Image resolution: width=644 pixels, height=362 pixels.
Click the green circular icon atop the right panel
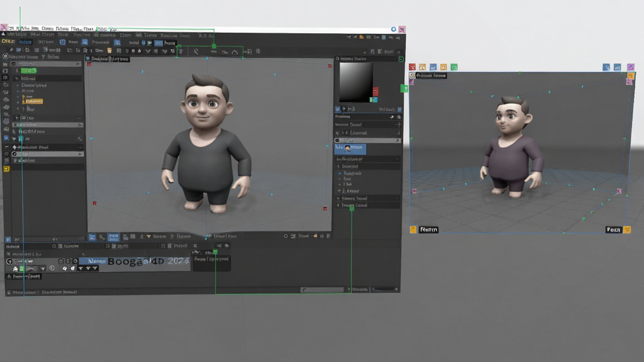tap(401, 59)
